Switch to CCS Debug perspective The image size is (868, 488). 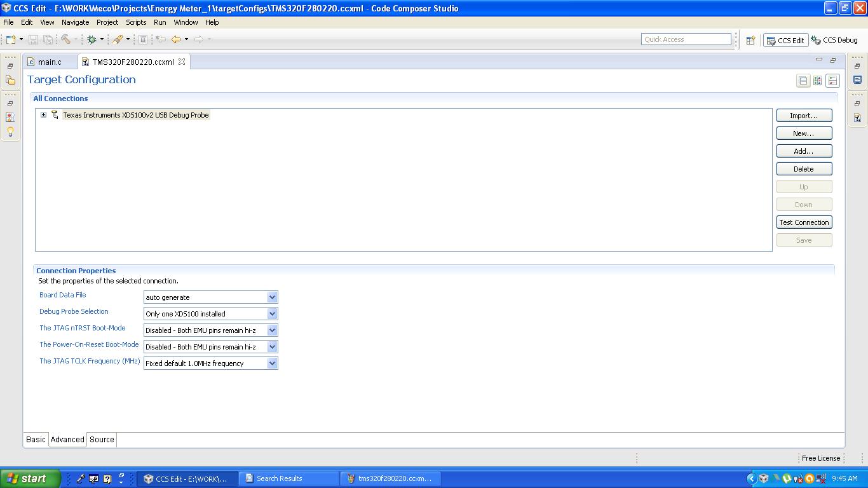tap(834, 40)
